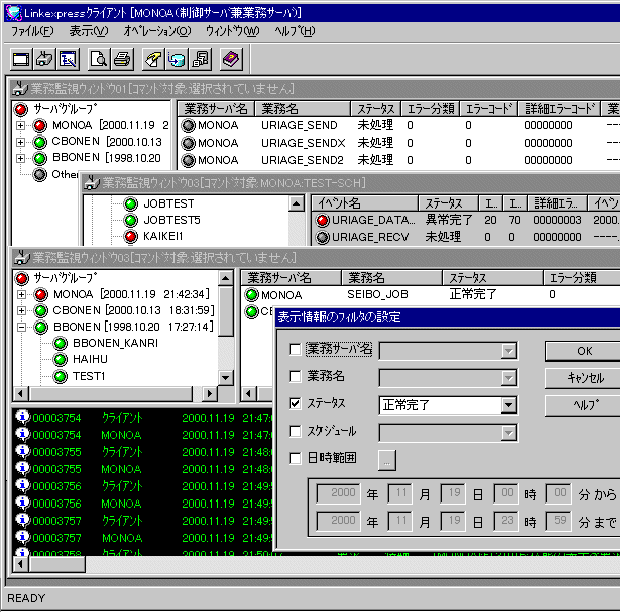Open help via purple book icon
Image resolution: width=620 pixels, height=612 pixels.
click(x=231, y=60)
